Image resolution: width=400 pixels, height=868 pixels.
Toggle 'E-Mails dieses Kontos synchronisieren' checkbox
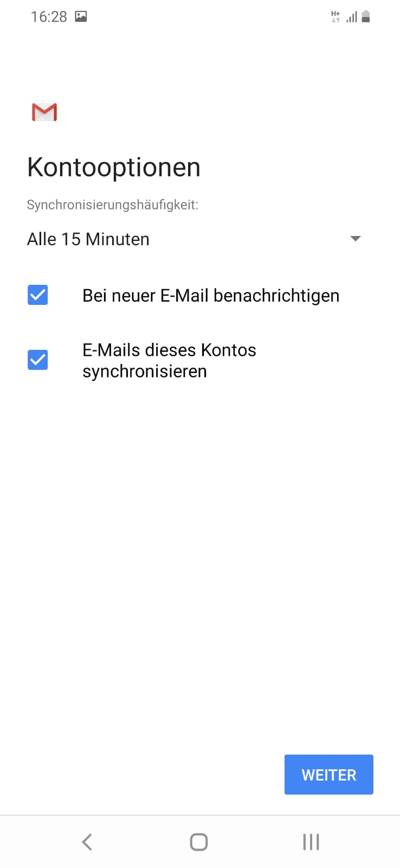(38, 360)
